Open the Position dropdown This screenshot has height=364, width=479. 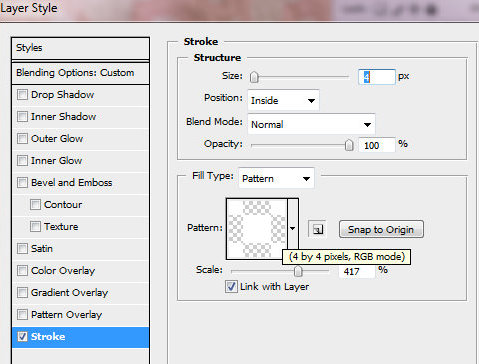283,100
